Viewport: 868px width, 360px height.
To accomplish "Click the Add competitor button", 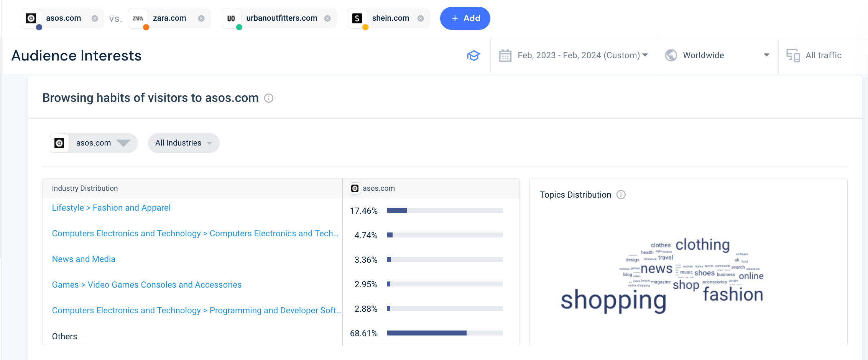I will pos(465,18).
